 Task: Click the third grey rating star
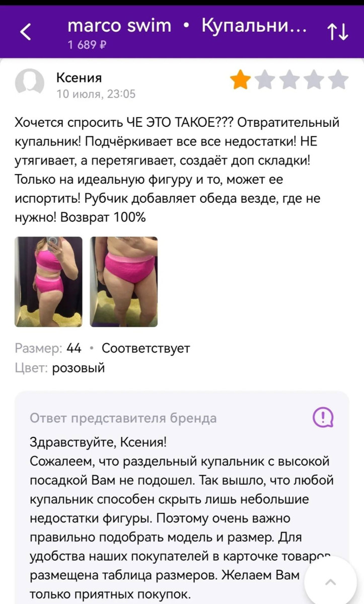tap(289, 80)
